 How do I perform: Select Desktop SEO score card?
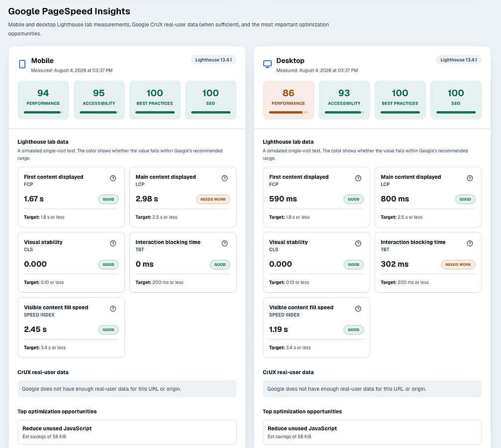coord(456,100)
